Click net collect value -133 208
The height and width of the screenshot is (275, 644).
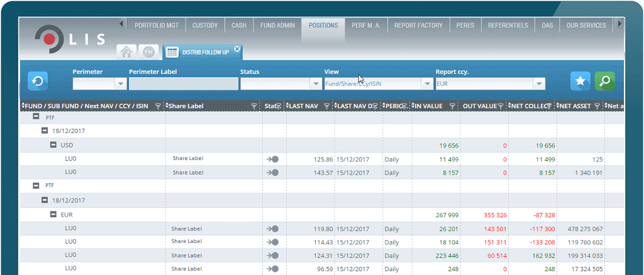tap(541, 242)
